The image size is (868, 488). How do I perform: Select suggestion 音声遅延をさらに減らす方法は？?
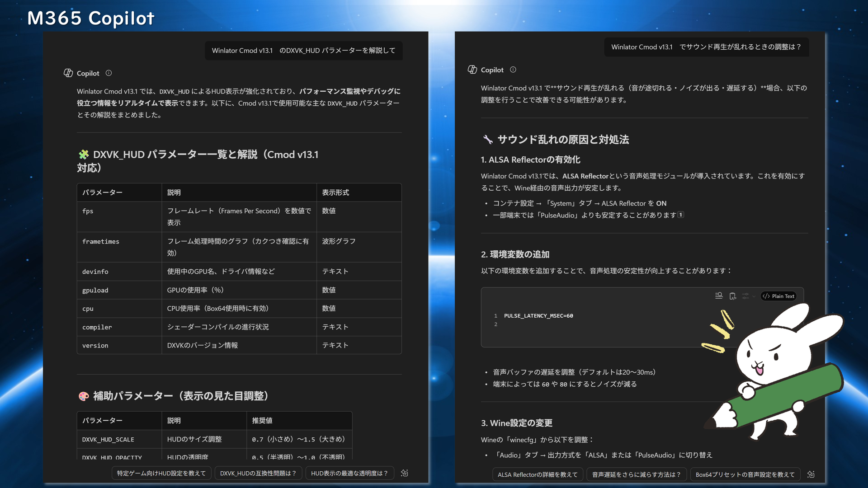coord(637,474)
